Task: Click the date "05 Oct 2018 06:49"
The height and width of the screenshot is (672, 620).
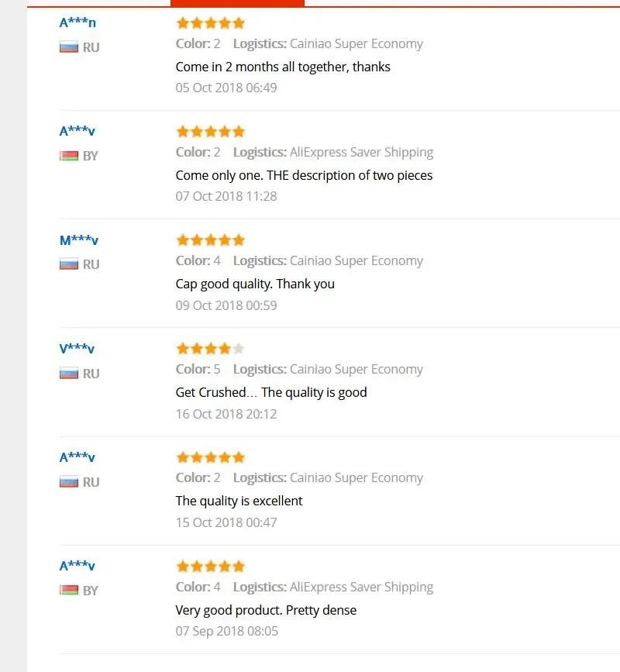Action: click(x=226, y=88)
